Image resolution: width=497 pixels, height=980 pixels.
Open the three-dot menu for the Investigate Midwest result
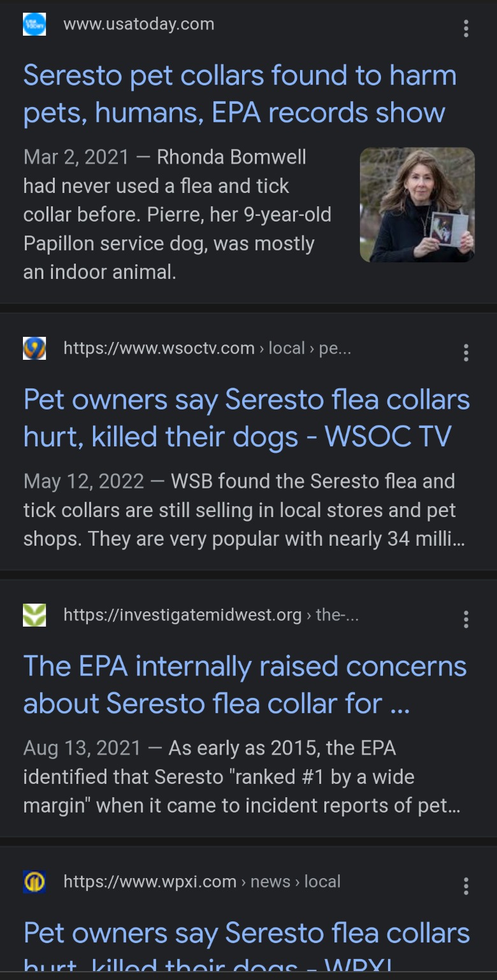(466, 620)
